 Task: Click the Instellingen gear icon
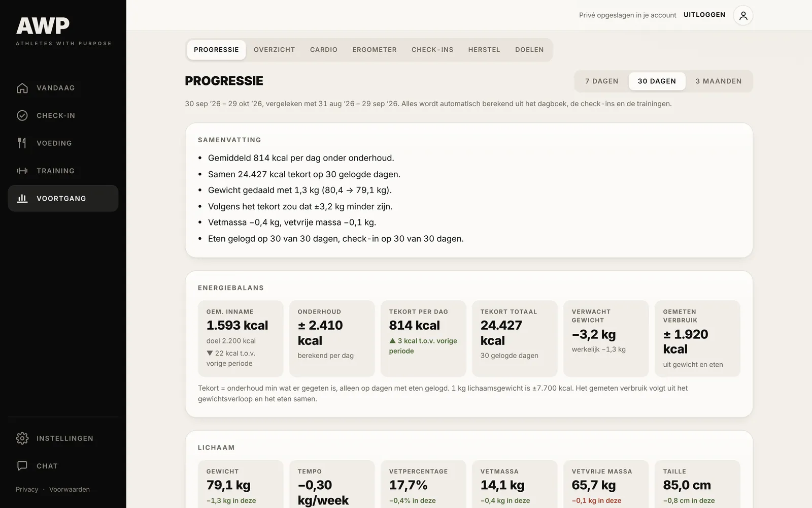click(22, 438)
